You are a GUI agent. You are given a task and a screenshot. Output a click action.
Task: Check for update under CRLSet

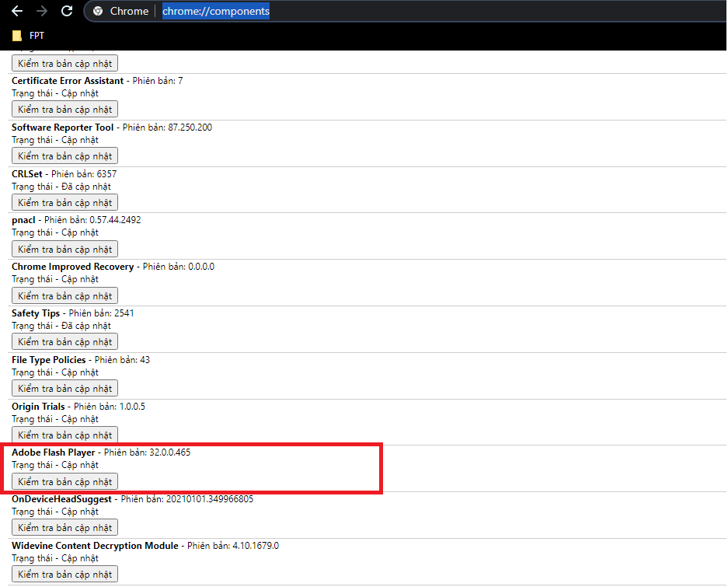tap(64, 202)
